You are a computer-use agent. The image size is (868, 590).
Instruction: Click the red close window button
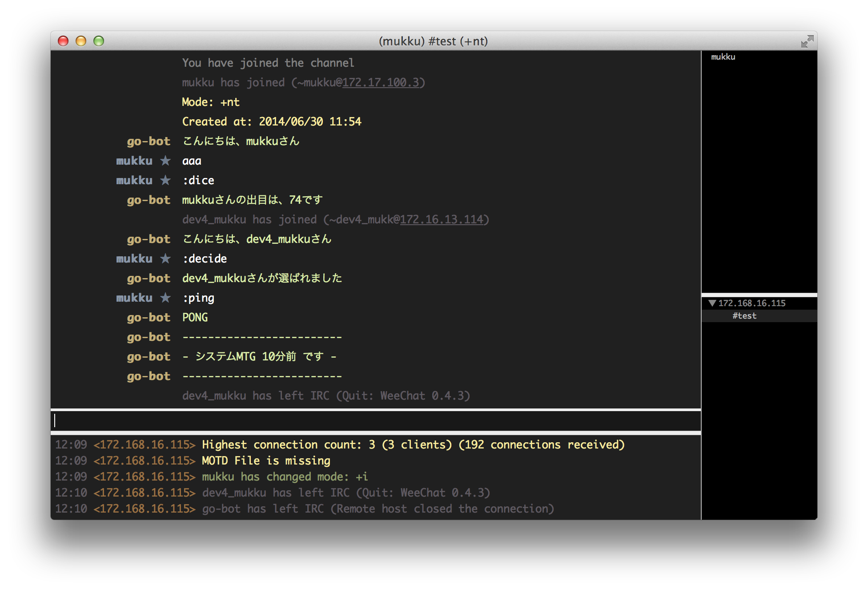(x=63, y=41)
